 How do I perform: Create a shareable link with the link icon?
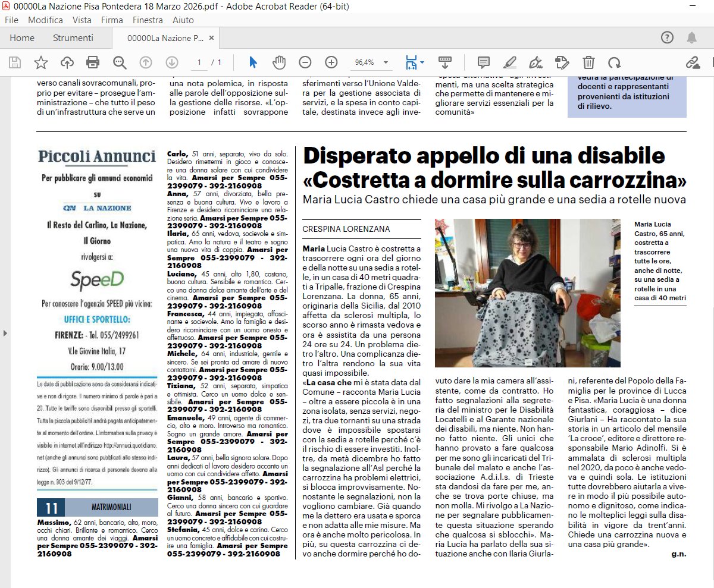click(692, 62)
